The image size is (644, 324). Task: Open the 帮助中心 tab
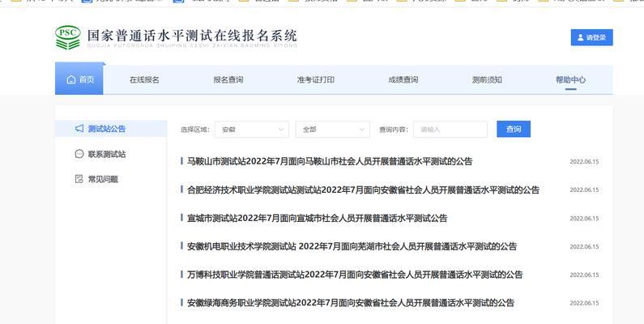570,79
